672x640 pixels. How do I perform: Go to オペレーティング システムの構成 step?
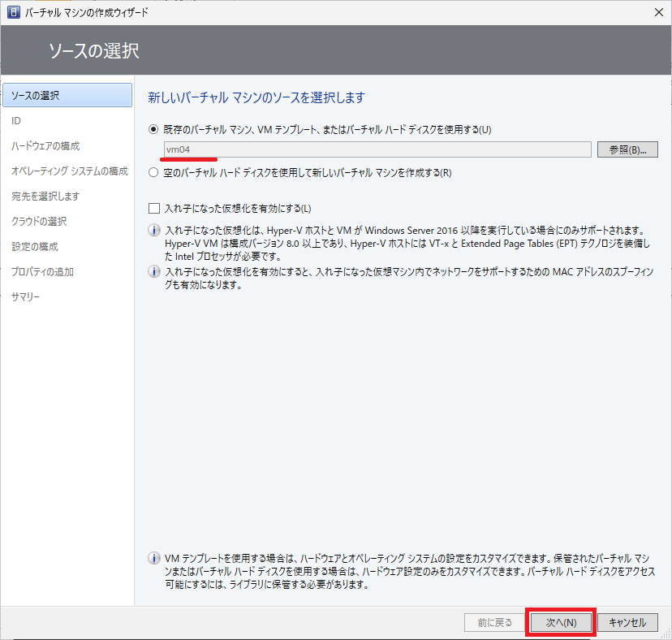[70, 171]
